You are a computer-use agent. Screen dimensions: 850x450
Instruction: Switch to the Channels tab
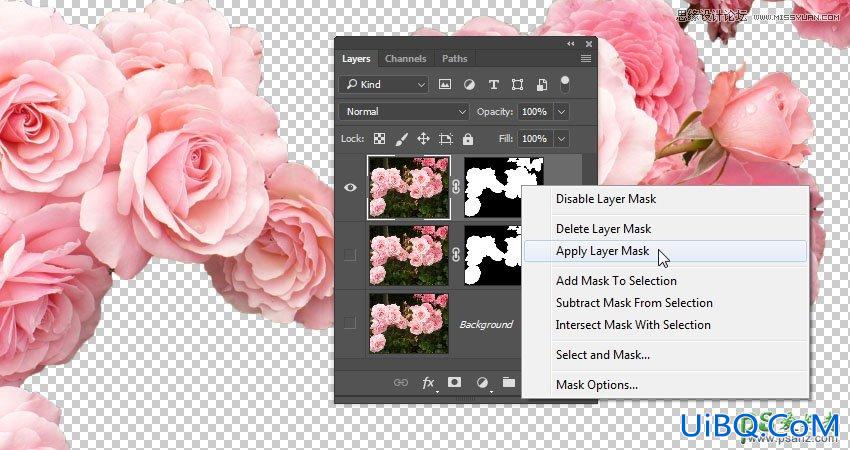405,59
